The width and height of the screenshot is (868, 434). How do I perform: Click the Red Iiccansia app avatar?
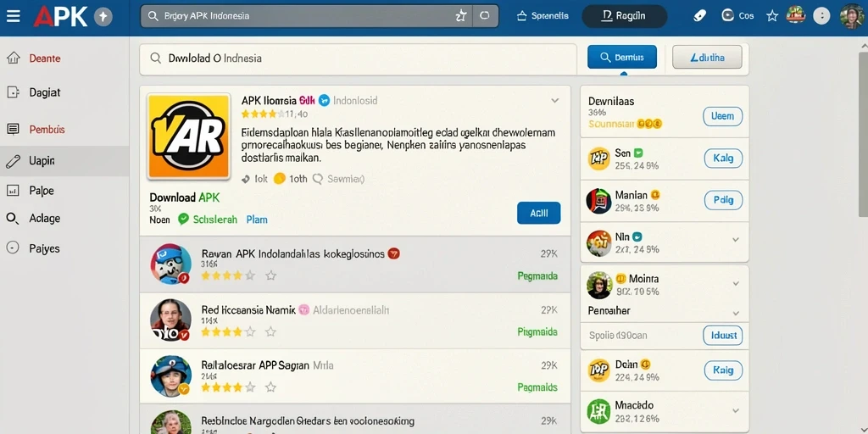pyautogui.click(x=170, y=320)
